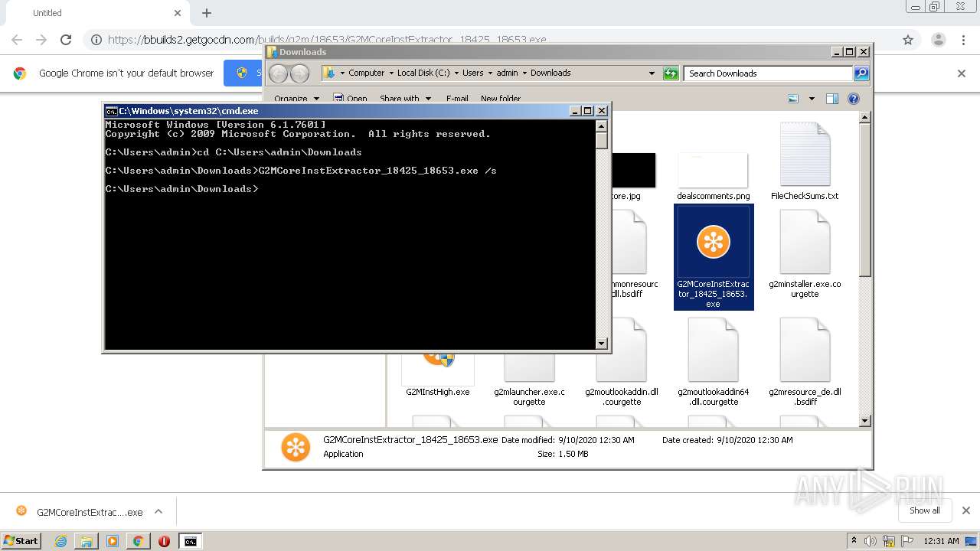Open download item options chevron
Viewport: 980px width, 551px height.
(x=158, y=511)
